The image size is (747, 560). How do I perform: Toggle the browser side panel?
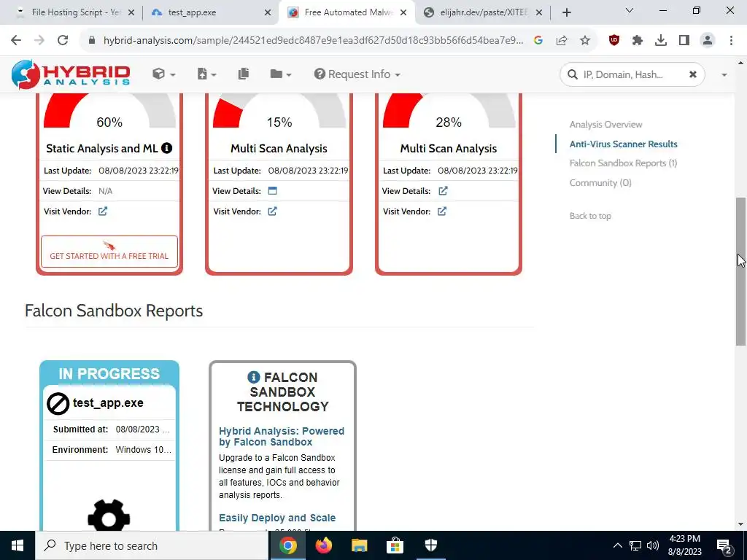(684, 41)
